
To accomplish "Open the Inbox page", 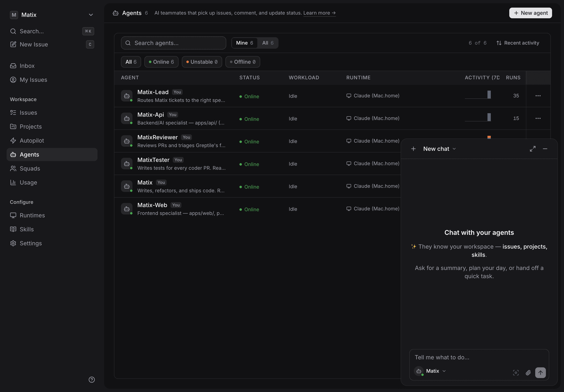I will point(52,66).
